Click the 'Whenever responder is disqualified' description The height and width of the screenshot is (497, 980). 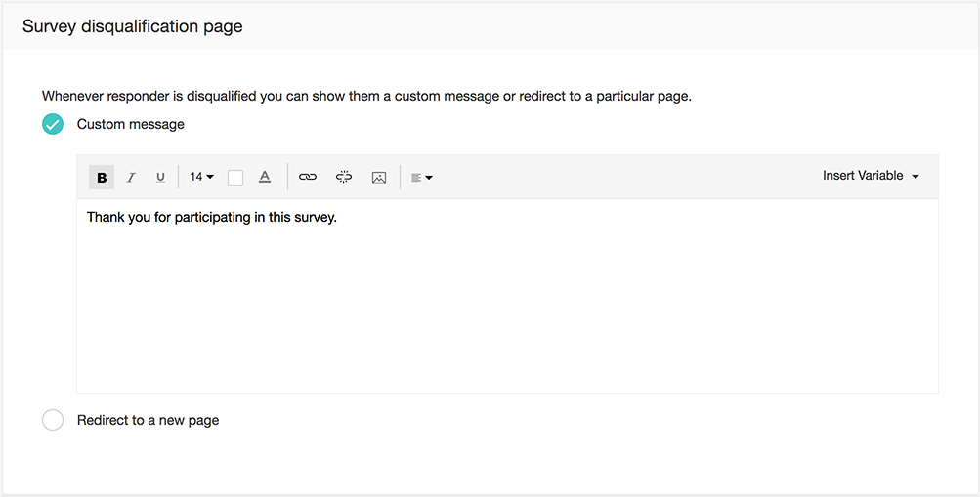pyautogui.click(x=366, y=97)
